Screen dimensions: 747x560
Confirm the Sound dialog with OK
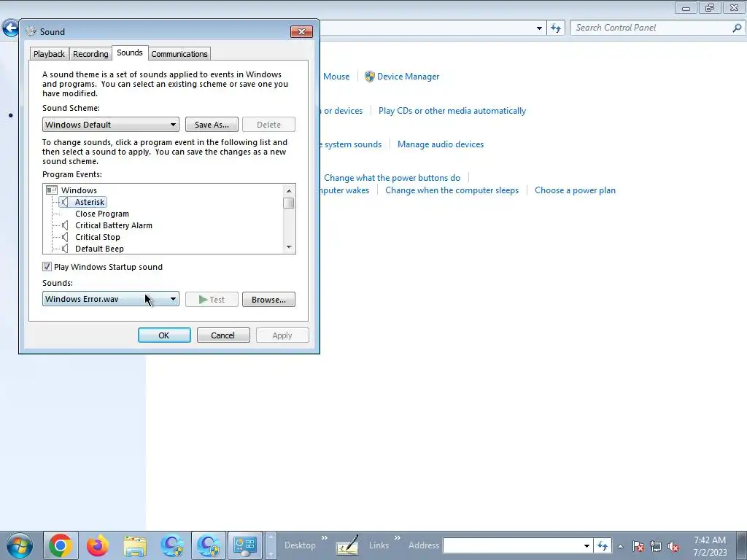(164, 335)
